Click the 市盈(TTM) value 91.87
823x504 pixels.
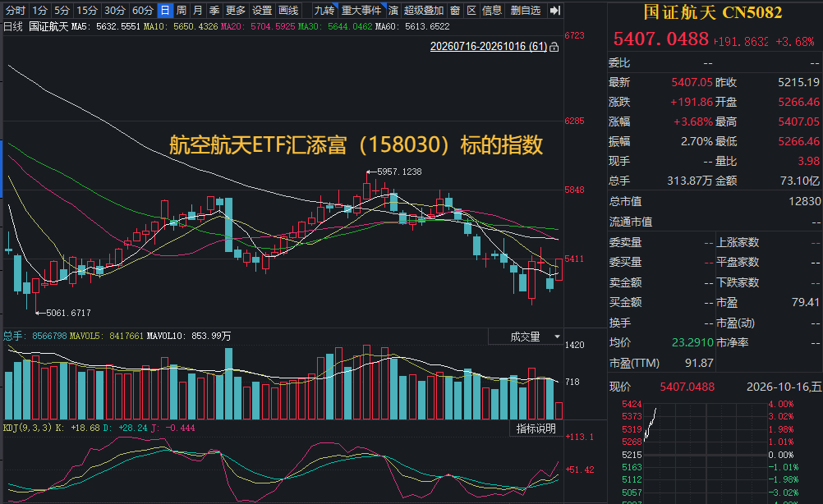click(x=699, y=363)
